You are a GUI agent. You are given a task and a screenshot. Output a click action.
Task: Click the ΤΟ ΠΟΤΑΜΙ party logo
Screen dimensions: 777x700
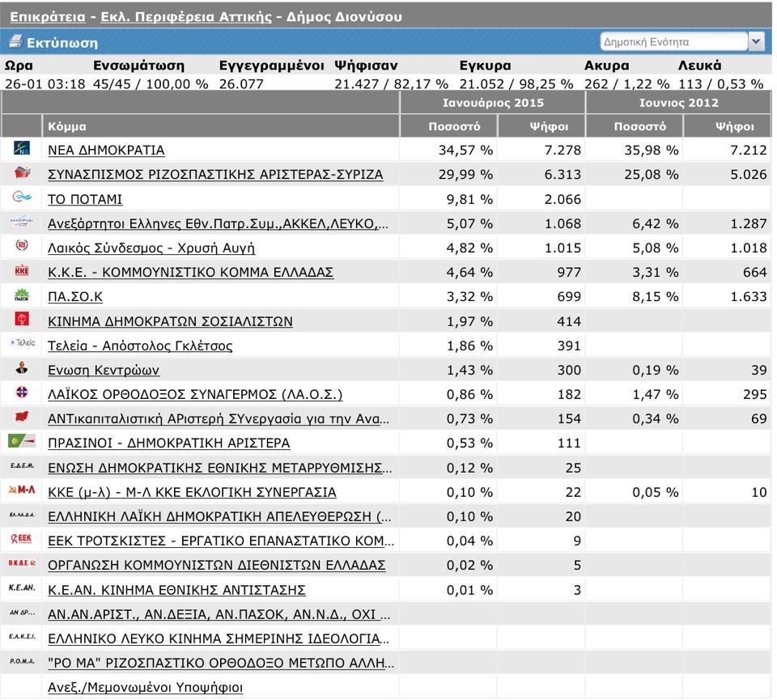[22, 197]
